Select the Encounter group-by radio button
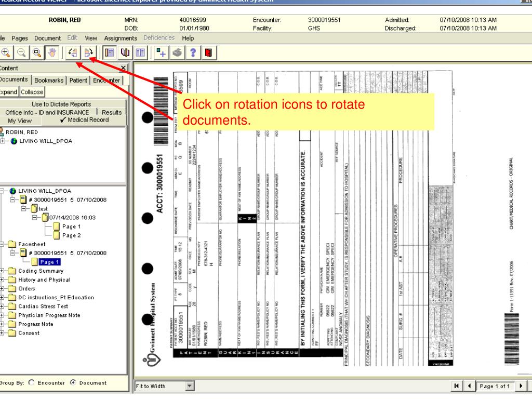This screenshot has width=532, height=399. [32, 383]
